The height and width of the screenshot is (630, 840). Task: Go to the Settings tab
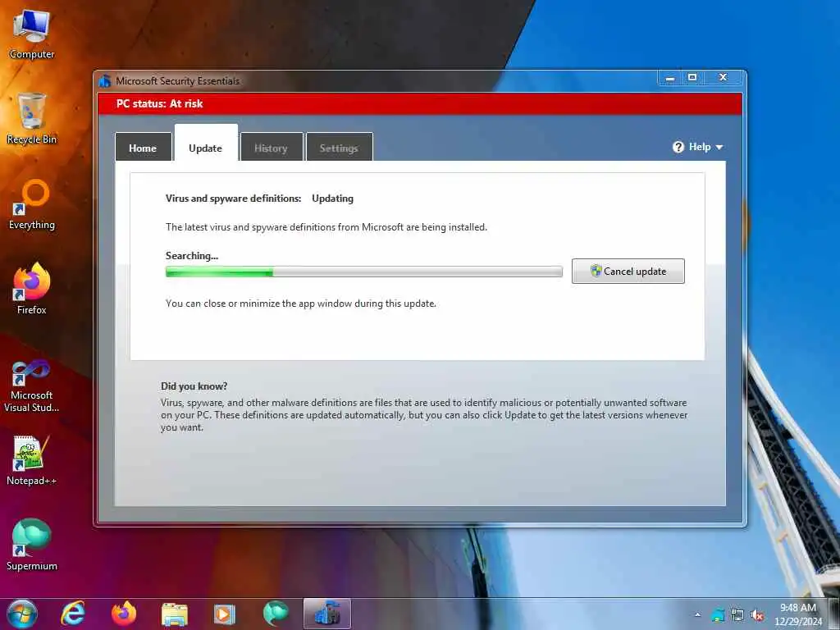click(339, 148)
